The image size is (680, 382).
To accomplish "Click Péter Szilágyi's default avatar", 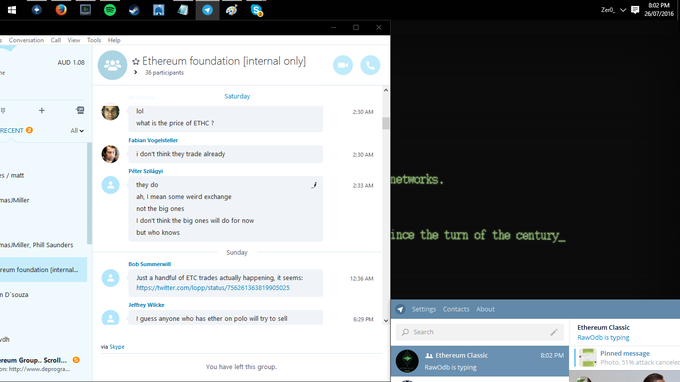I will tap(110, 185).
